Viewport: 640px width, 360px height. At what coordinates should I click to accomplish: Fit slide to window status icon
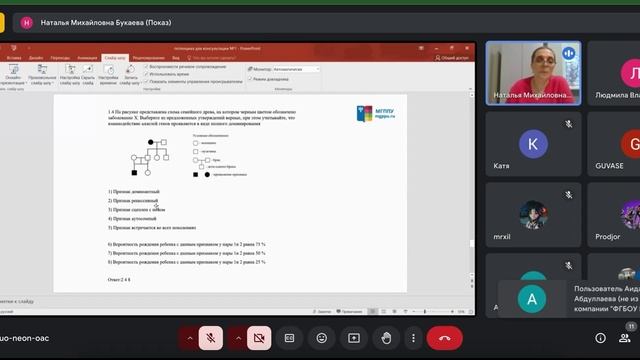click(471, 311)
